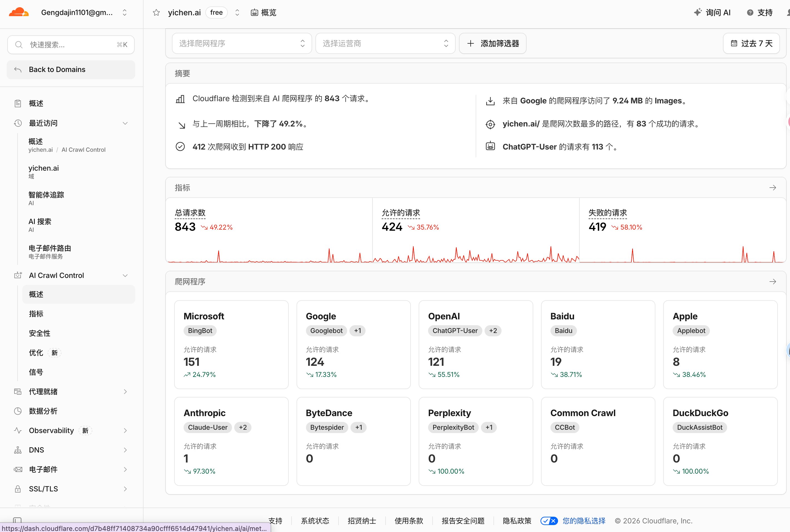Expand the Observability menu chevron
Screen dimensions: 790x532
125,430
